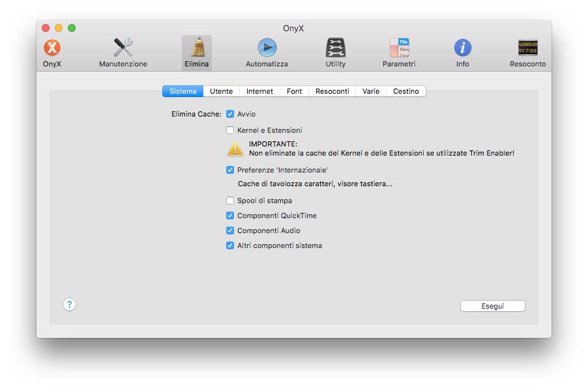Open the Parametri file icon

click(x=399, y=48)
